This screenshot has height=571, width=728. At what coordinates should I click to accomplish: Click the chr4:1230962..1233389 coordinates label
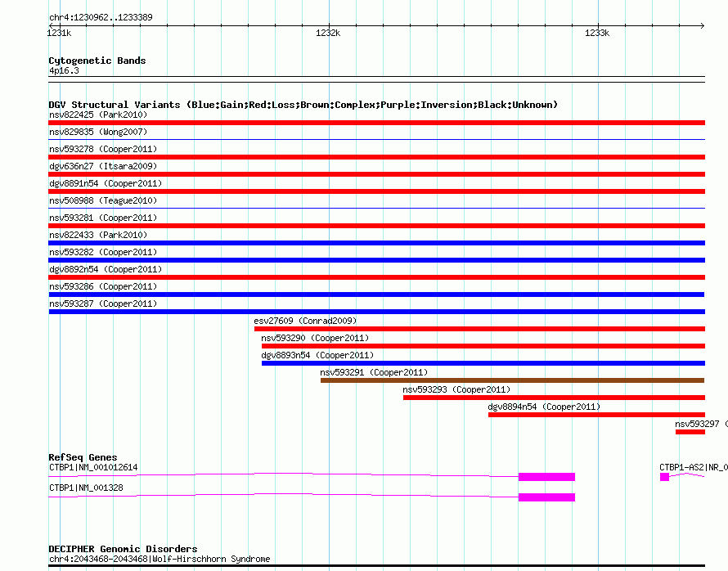101,17
